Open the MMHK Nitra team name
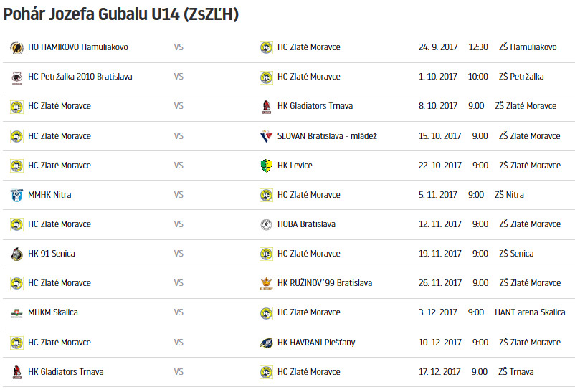Image resolution: width=575 pixels, height=392 pixels. click(x=49, y=195)
